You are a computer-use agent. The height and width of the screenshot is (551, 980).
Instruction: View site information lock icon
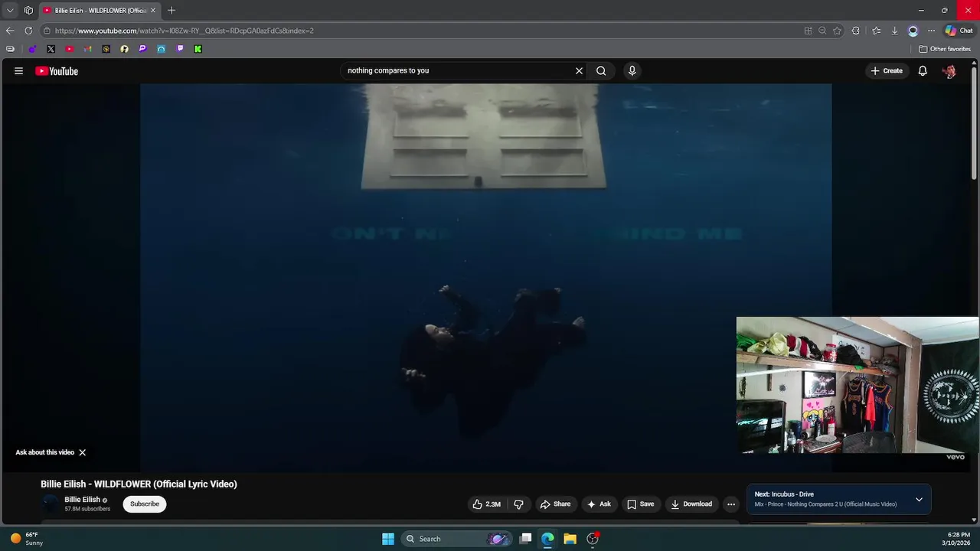[47, 31]
